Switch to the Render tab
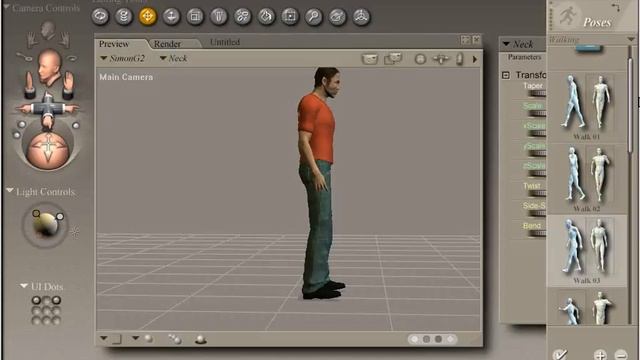 point(167,44)
